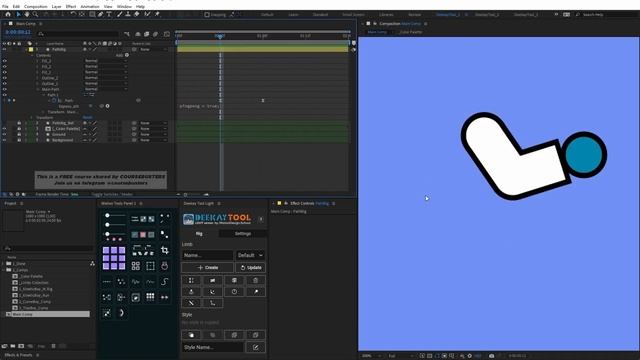Toggle the lock on PathRig_Ball layer

[x=19, y=123]
